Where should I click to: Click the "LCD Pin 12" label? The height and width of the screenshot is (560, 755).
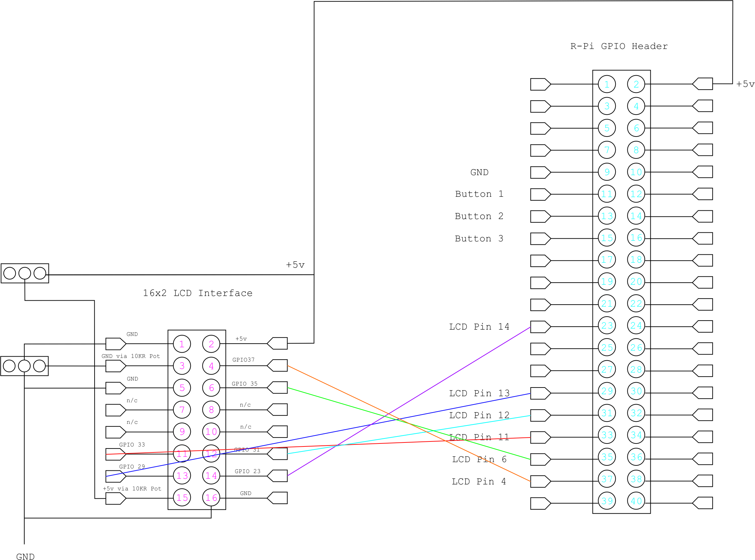click(479, 415)
